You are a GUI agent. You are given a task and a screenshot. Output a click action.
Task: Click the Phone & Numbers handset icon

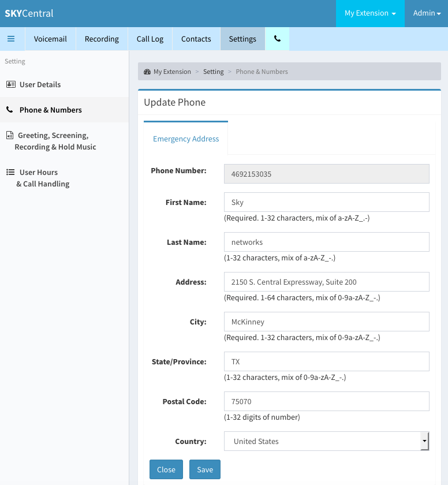[10, 110]
